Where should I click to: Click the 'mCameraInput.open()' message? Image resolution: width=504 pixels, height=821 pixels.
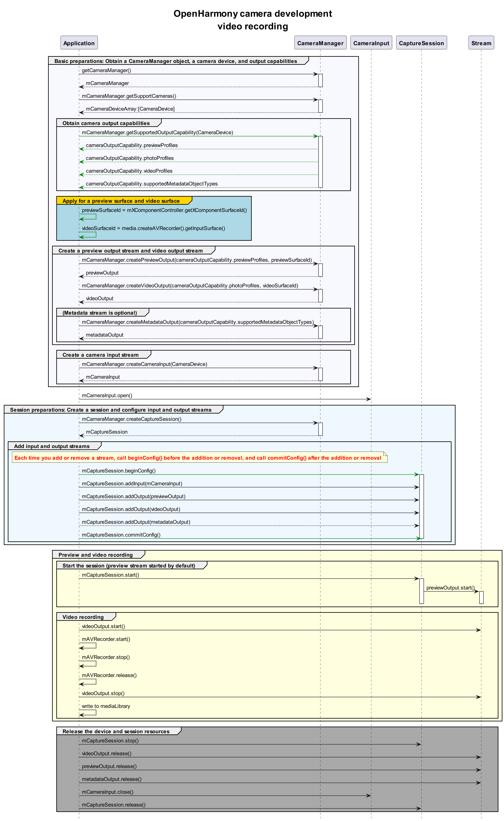tap(107, 396)
